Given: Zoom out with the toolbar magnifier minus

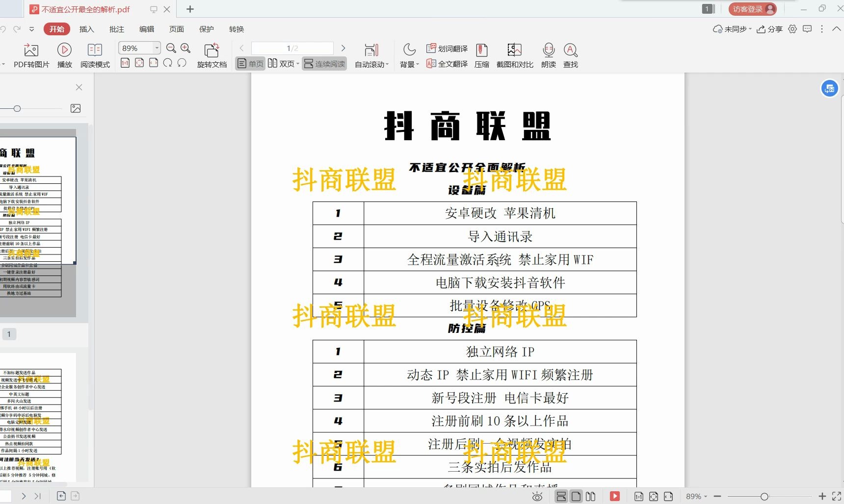Looking at the screenshot, I should (171, 48).
